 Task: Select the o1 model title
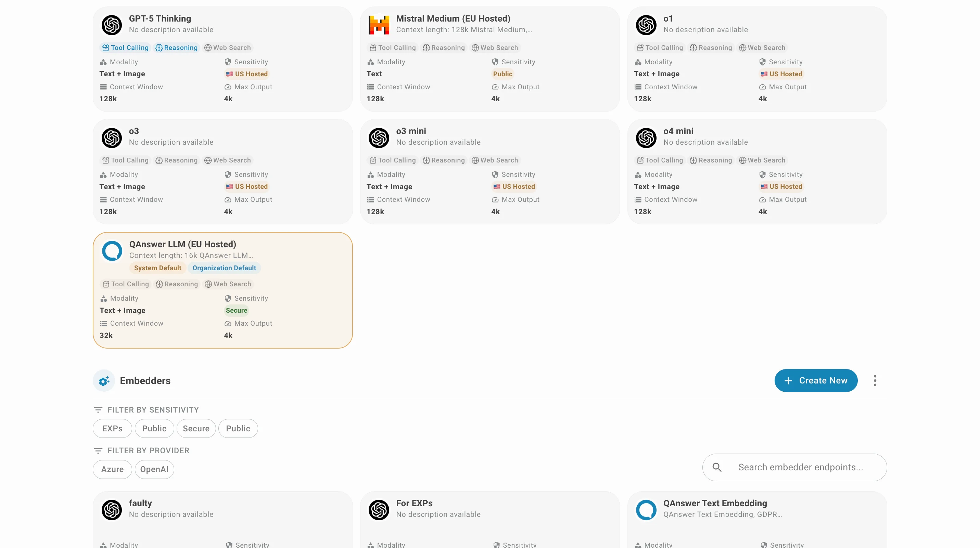668,18
